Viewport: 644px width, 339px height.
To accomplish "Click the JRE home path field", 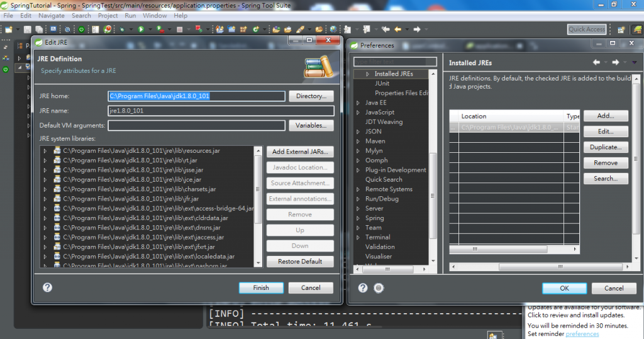I will tap(196, 96).
